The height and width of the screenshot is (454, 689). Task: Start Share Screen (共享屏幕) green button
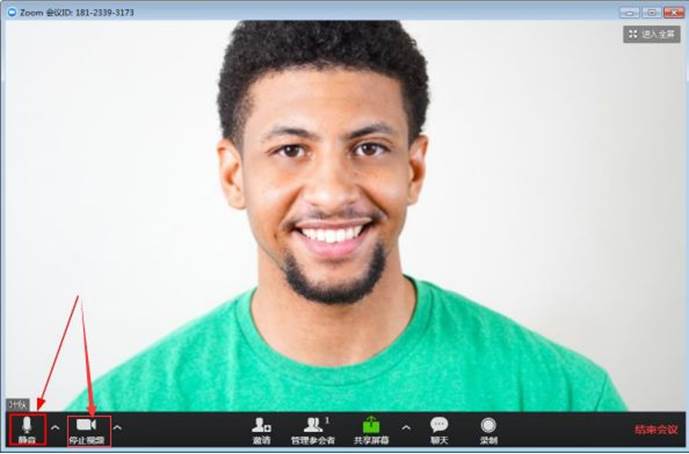coord(371,430)
